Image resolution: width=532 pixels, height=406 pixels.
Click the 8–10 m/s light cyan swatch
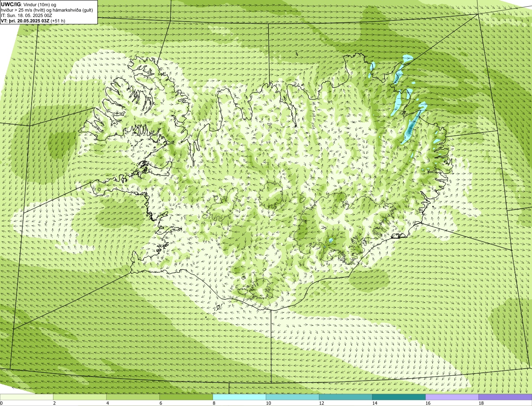239,397
